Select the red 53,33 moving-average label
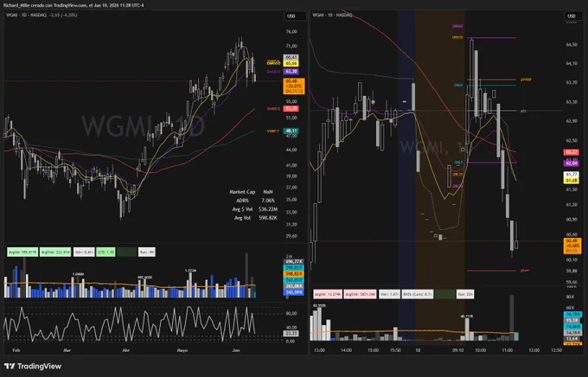 click(x=291, y=109)
